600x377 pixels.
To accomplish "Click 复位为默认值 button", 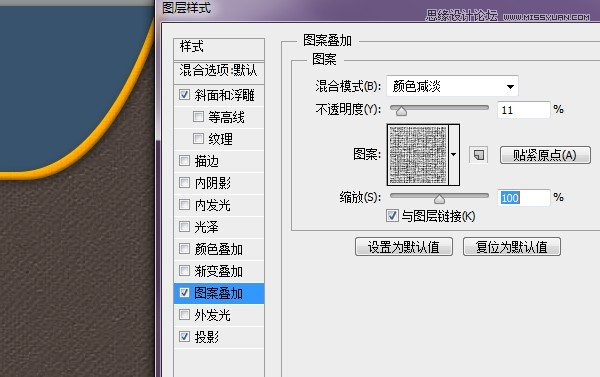I will point(512,246).
